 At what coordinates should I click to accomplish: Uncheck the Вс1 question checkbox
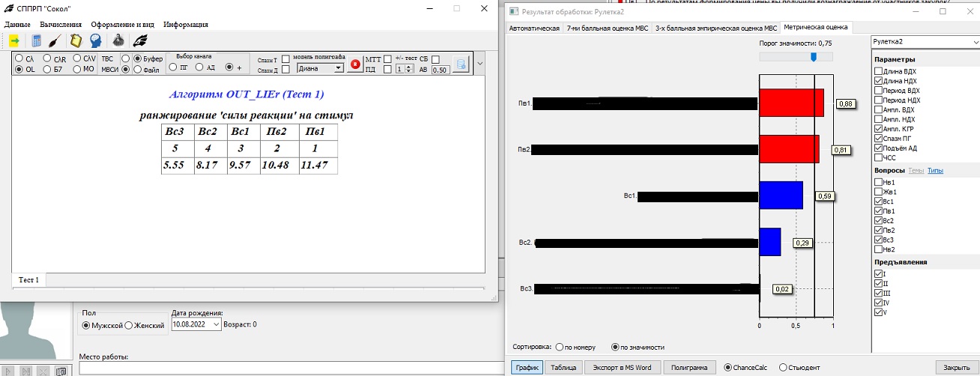tap(878, 201)
